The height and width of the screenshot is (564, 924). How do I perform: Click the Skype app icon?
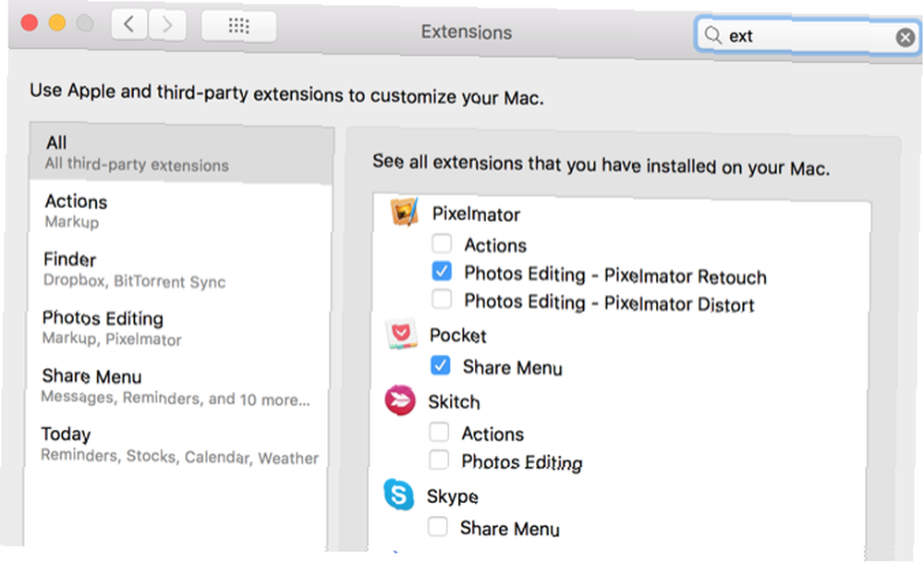click(x=399, y=495)
